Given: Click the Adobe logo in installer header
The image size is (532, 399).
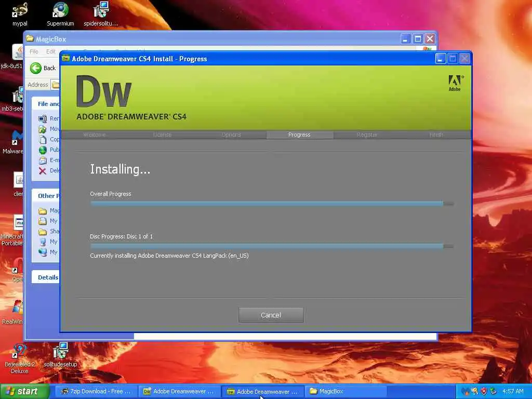Looking at the screenshot, I should (455, 83).
